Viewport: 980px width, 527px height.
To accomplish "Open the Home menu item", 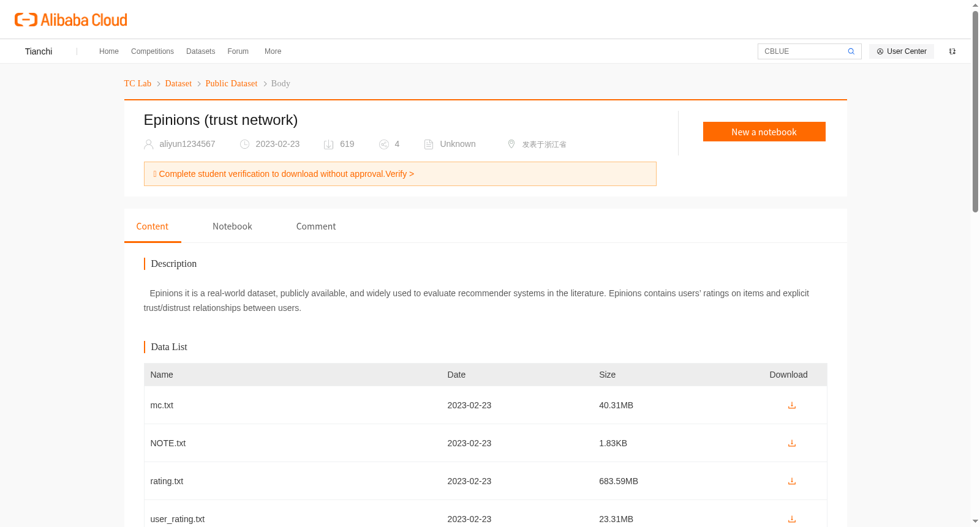I will (x=109, y=51).
